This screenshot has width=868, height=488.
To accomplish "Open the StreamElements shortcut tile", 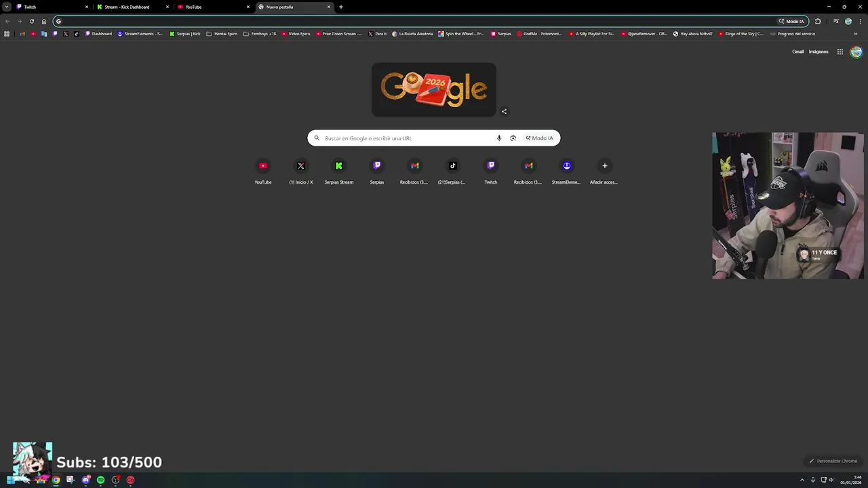I will coord(567,171).
